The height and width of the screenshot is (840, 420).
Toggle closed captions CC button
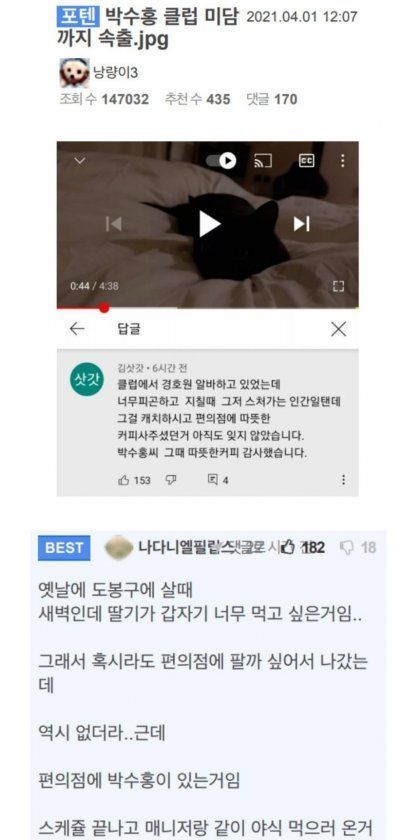306,160
